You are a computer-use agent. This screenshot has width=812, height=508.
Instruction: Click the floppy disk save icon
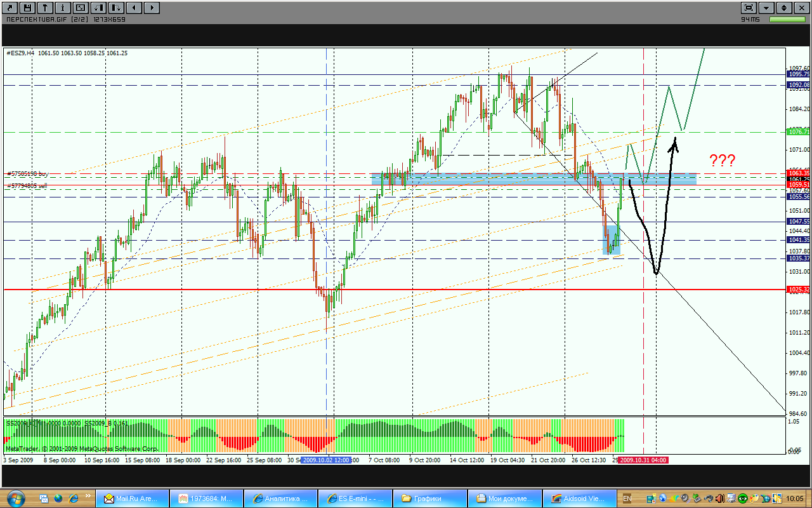point(28,8)
